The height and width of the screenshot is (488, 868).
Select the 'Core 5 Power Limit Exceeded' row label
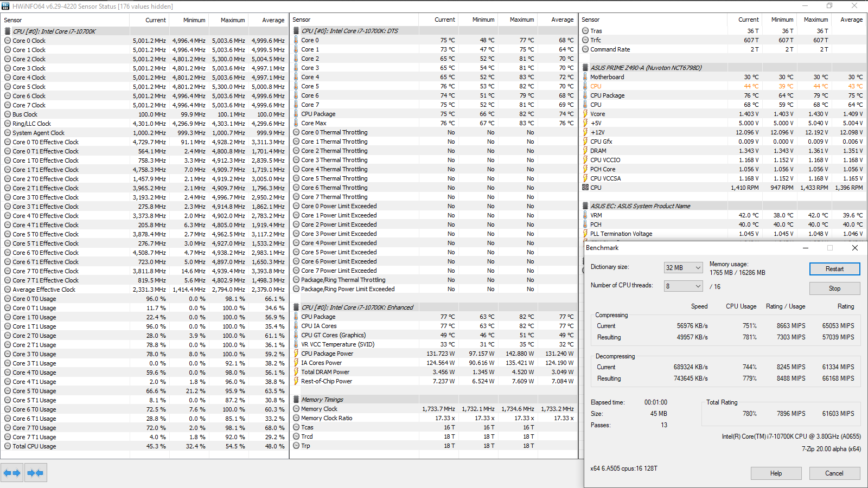[x=339, y=252]
